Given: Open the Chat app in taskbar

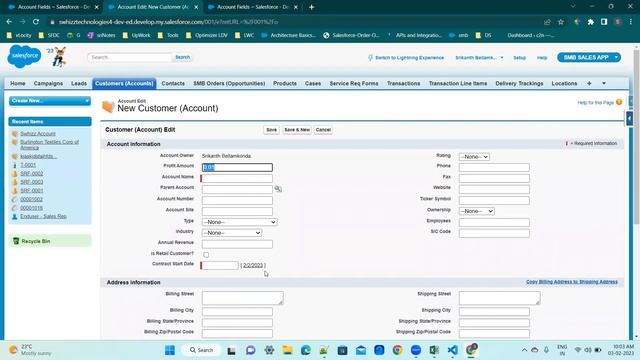Looking at the screenshot, I should tap(251, 350).
